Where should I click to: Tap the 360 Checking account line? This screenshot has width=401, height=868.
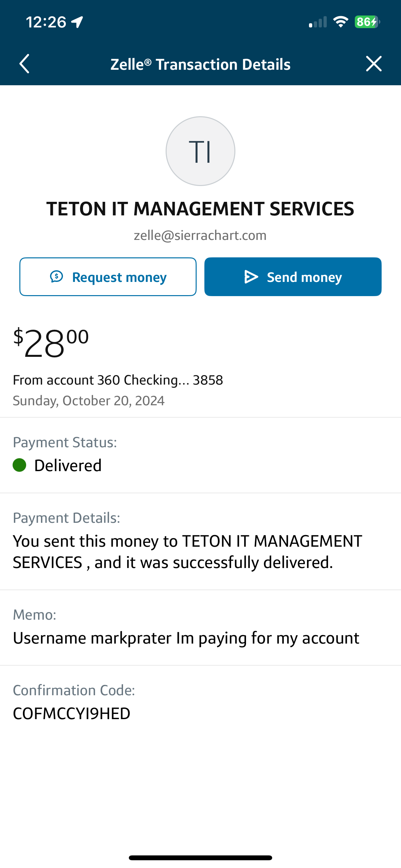pyautogui.click(x=118, y=380)
